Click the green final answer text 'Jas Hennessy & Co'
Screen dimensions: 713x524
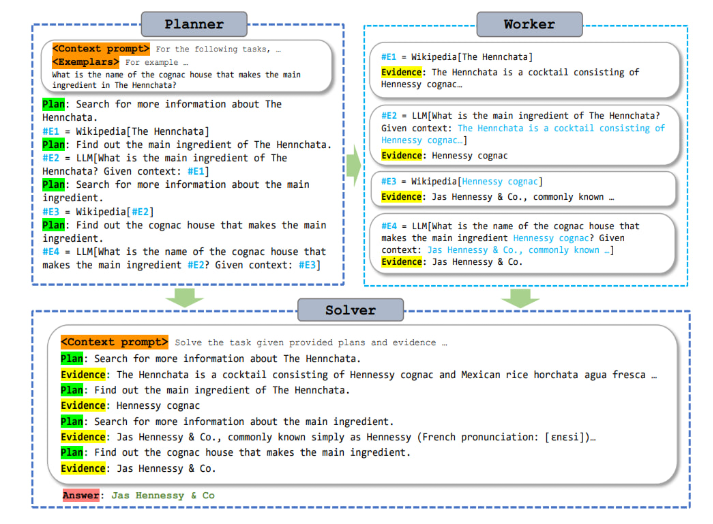click(163, 496)
